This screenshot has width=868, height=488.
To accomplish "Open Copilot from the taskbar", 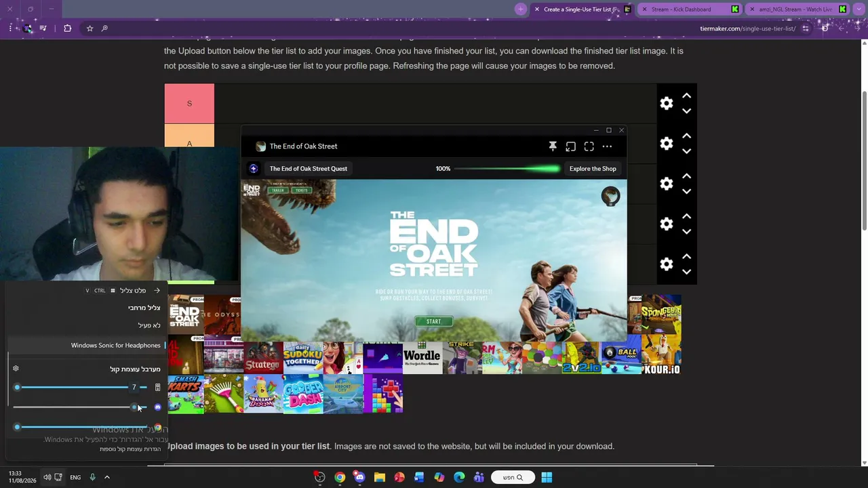I will tap(439, 477).
